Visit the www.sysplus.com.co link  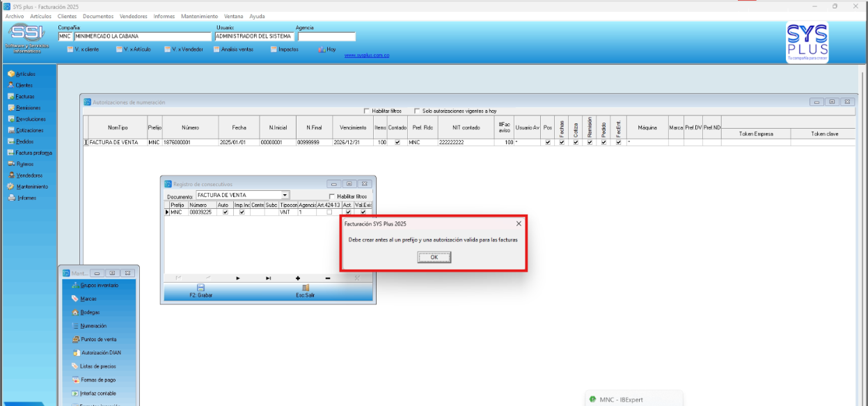(367, 56)
